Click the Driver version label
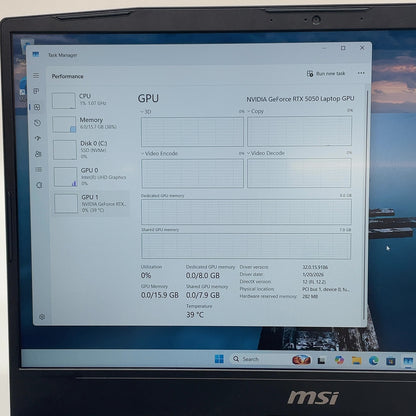Viewport: 416px width, 416px height. [x=254, y=267]
